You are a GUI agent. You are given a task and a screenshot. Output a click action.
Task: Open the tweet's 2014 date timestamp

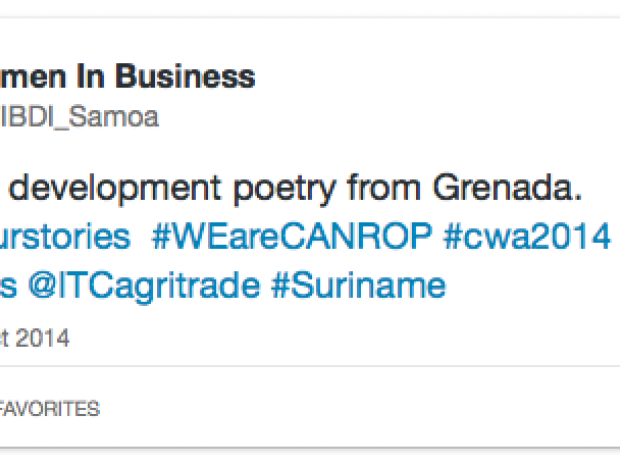[35, 338]
